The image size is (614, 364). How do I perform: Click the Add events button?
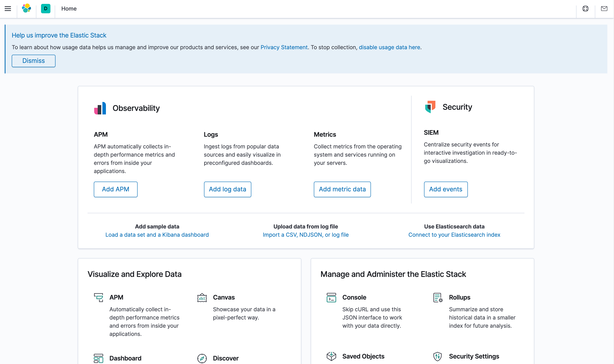tap(445, 189)
